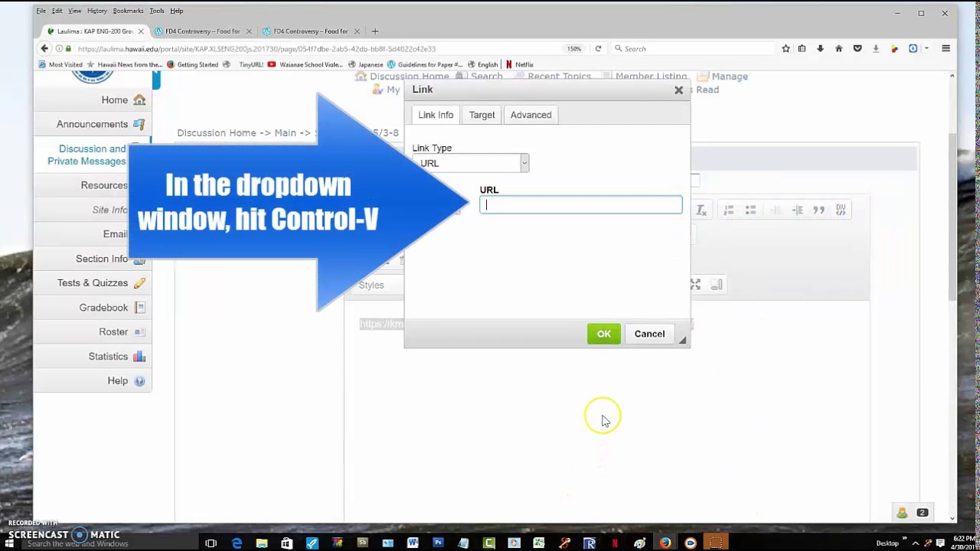Open the Firefox hamburger menu
The image size is (980, 551).
(946, 48)
